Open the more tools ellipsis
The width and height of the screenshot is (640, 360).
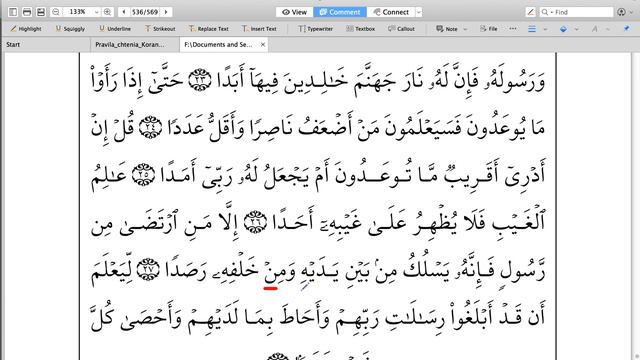513,29
